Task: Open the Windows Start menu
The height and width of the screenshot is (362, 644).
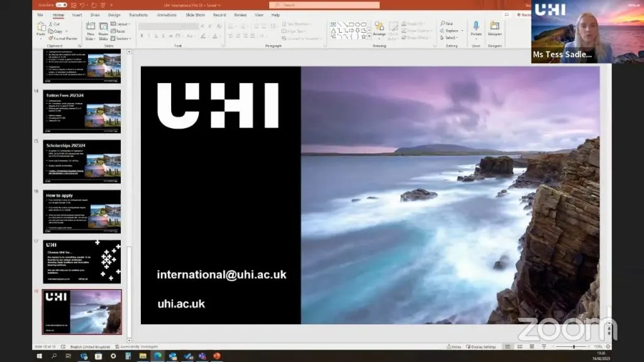Action: tap(40, 356)
